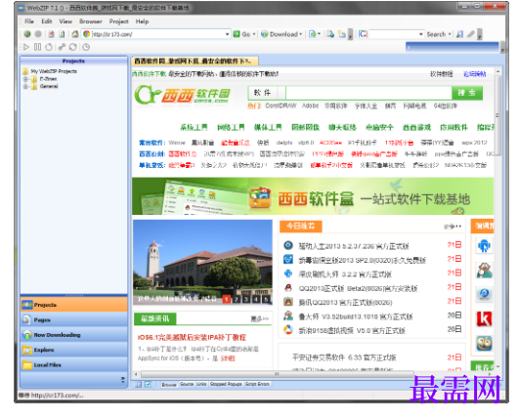The height and width of the screenshot is (420, 519).
Task: Expand the navigation pane chevron at bottom
Action: (x=123, y=380)
